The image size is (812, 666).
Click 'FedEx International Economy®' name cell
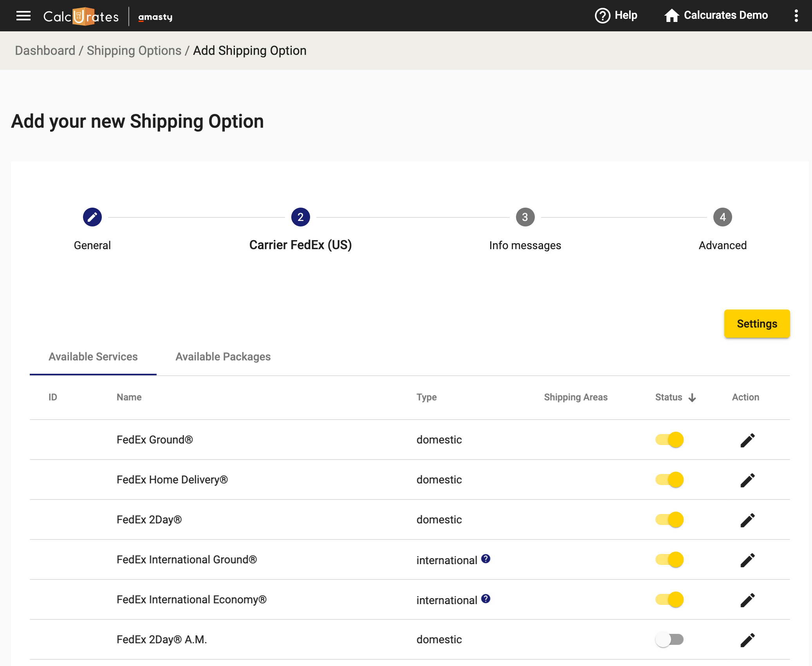pos(191,599)
